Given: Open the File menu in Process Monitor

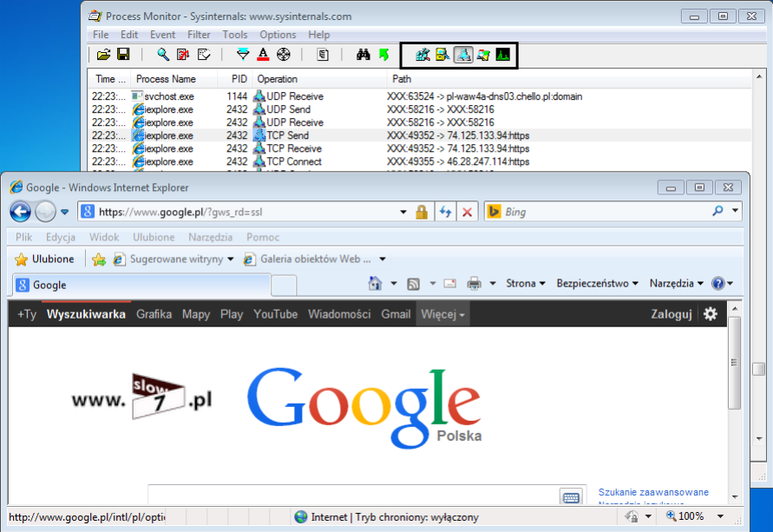Looking at the screenshot, I should (x=101, y=35).
